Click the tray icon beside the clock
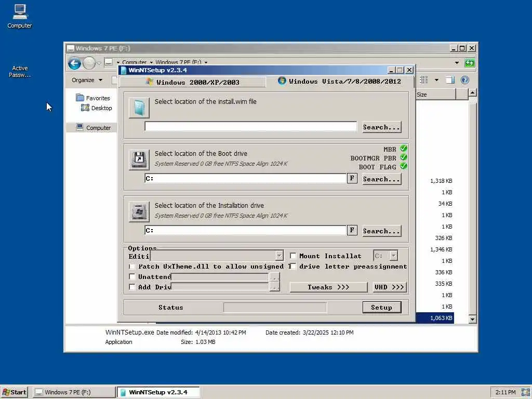 pyautogui.click(x=526, y=392)
